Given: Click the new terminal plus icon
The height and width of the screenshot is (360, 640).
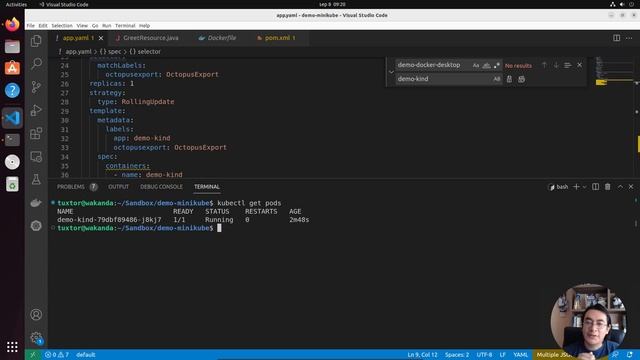Looking at the screenshot, I should [x=576, y=187].
